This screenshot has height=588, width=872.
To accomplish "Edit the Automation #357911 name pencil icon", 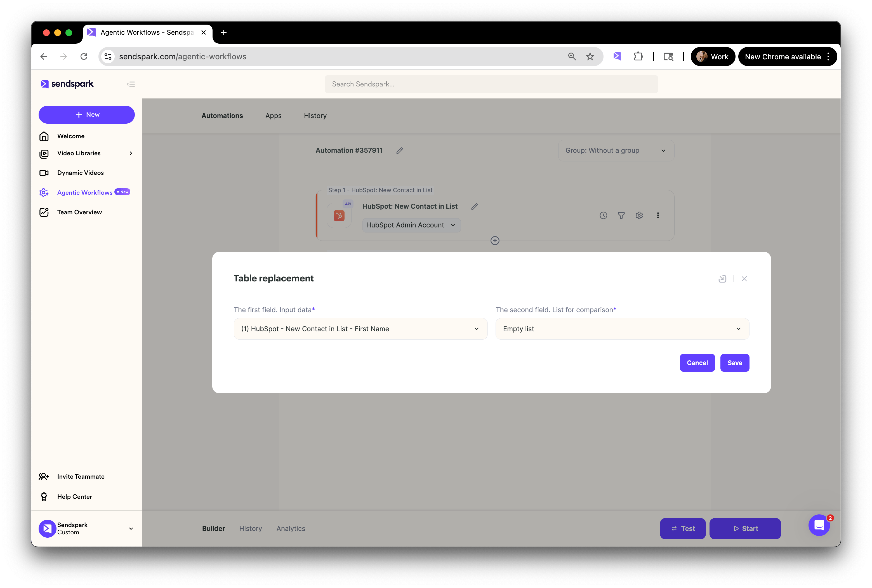I will click(400, 150).
